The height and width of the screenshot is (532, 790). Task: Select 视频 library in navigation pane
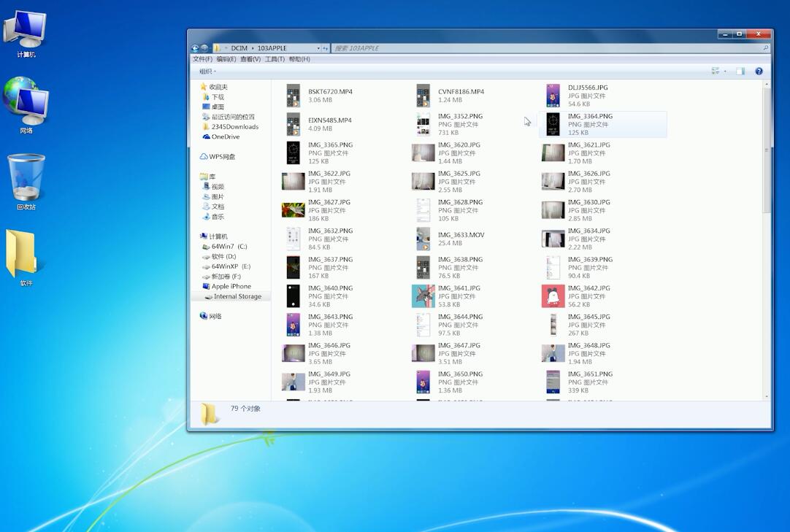click(x=214, y=187)
